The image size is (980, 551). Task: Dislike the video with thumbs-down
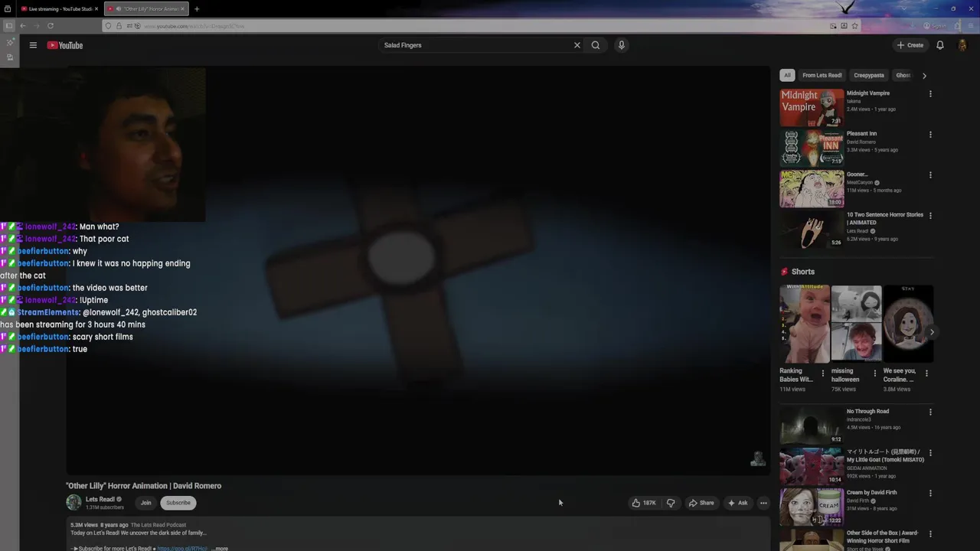click(671, 503)
